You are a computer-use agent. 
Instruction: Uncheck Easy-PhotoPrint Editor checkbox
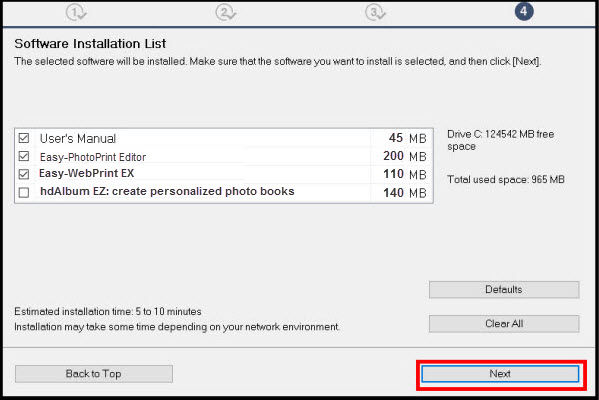[x=24, y=156]
